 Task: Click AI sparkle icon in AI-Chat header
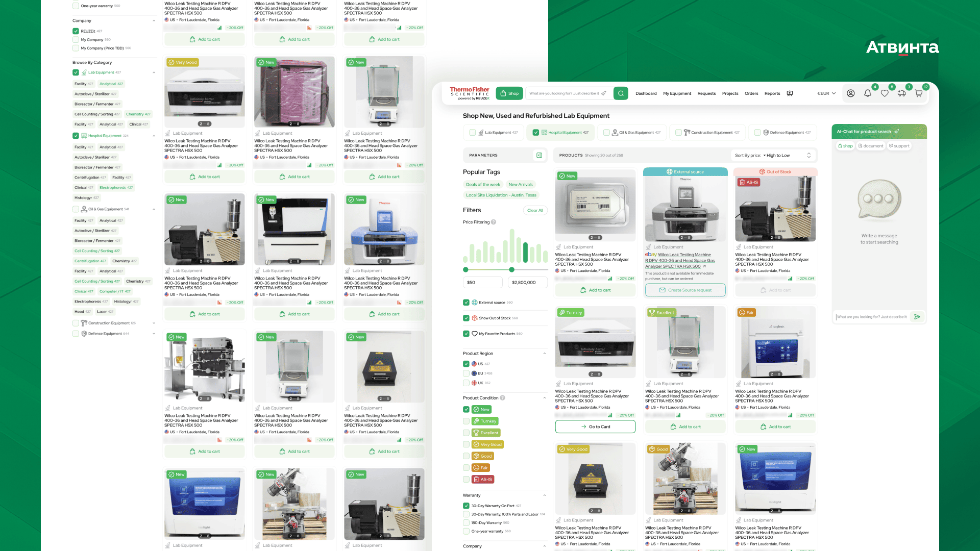[897, 132]
